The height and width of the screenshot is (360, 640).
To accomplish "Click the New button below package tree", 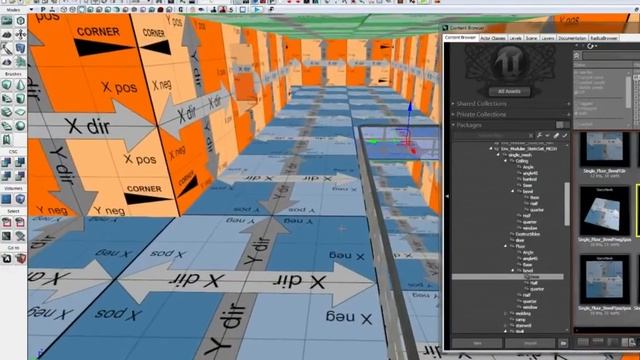I will [x=477, y=344].
